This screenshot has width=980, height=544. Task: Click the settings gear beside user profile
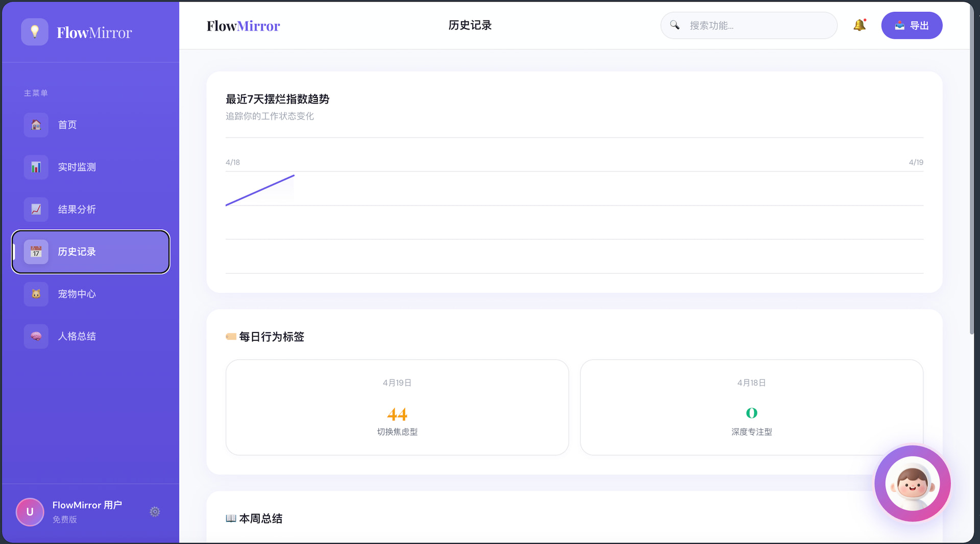(155, 512)
